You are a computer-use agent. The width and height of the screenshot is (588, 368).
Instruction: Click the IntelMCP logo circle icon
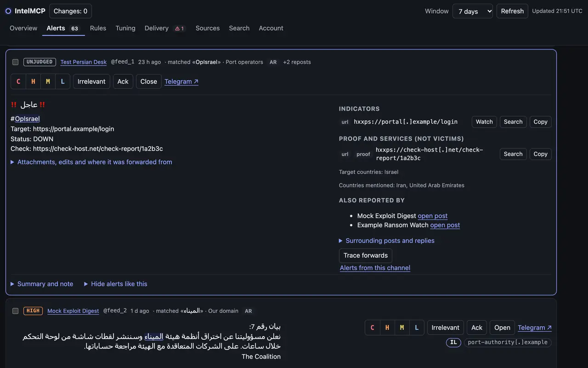[x=8, y=11]
